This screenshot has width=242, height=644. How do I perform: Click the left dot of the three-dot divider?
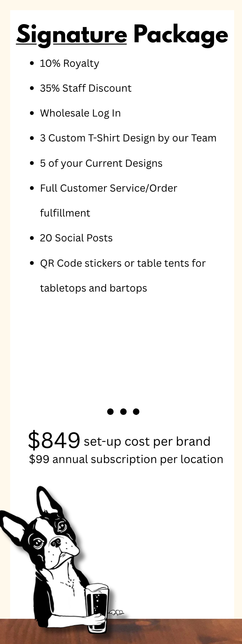110,412
